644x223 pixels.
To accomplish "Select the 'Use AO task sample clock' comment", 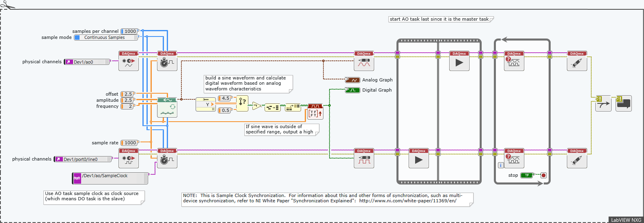I will click(x=94, y=197).
